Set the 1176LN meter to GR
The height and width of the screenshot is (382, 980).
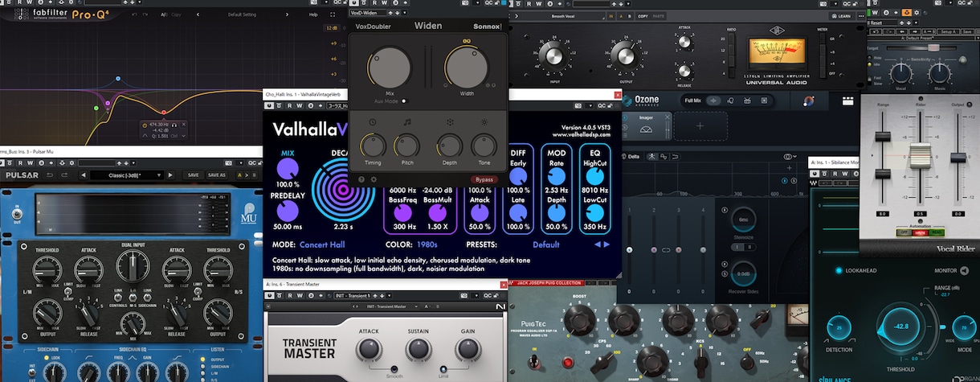pos(823,39)
